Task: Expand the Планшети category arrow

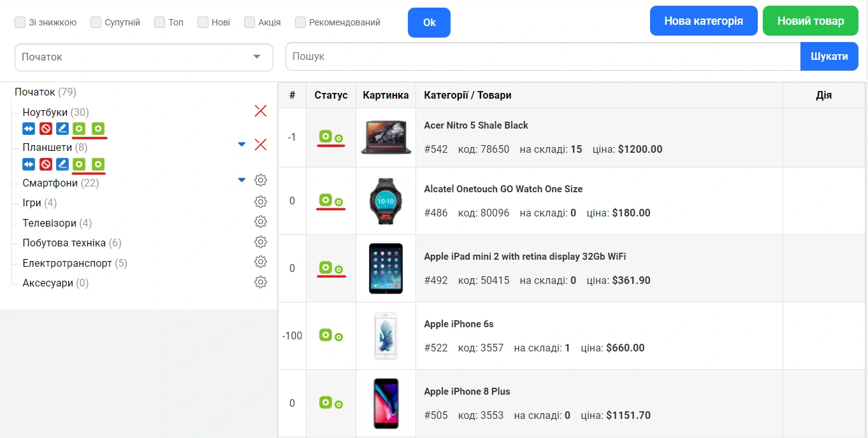Action: click(x=242, y=145)
